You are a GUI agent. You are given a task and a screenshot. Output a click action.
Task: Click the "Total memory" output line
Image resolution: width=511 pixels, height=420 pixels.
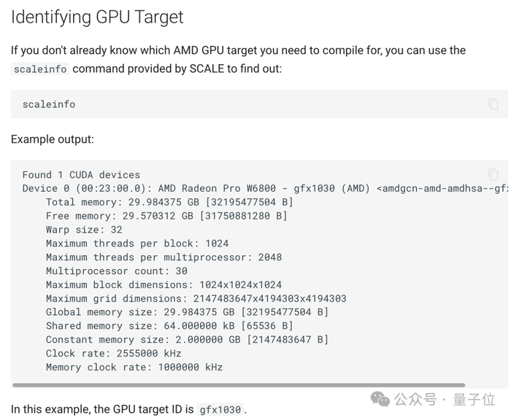pos(169,202)
